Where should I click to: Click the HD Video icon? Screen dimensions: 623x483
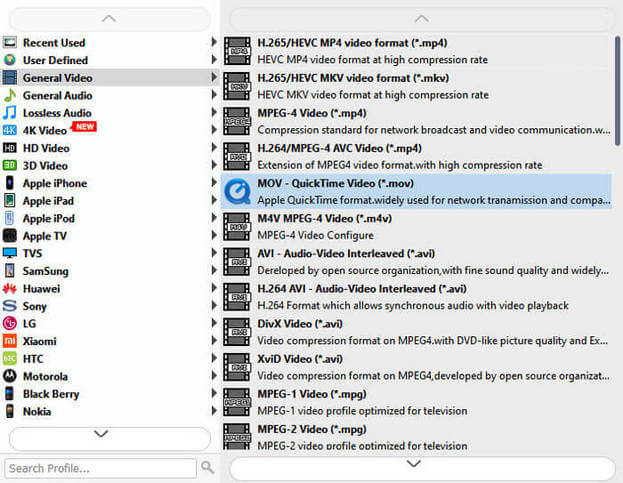click(10, 148)
